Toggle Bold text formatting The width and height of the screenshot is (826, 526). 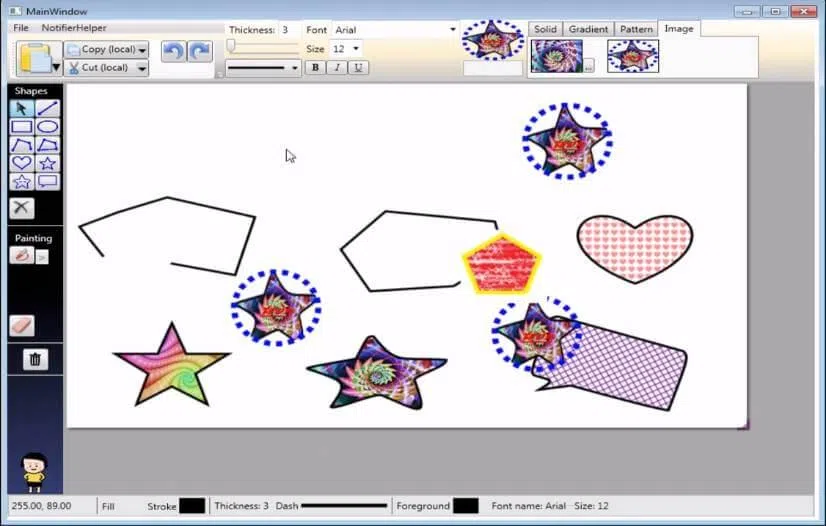[315, 67]
